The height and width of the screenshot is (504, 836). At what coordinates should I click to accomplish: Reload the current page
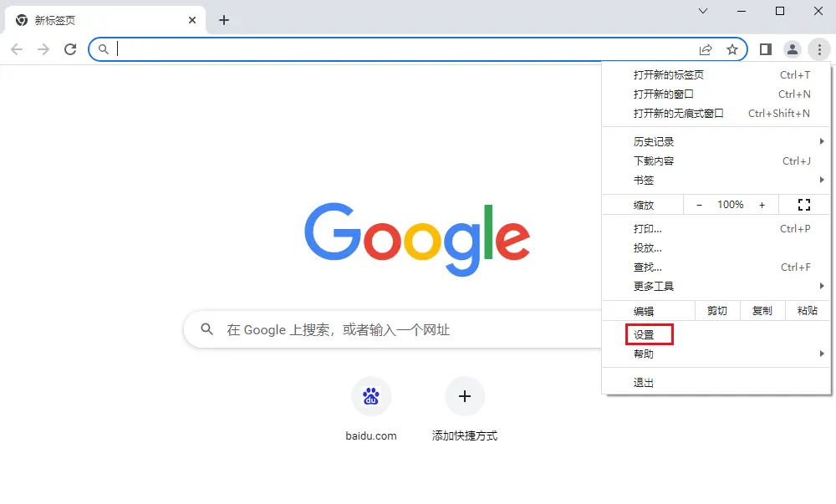(70, 49)
